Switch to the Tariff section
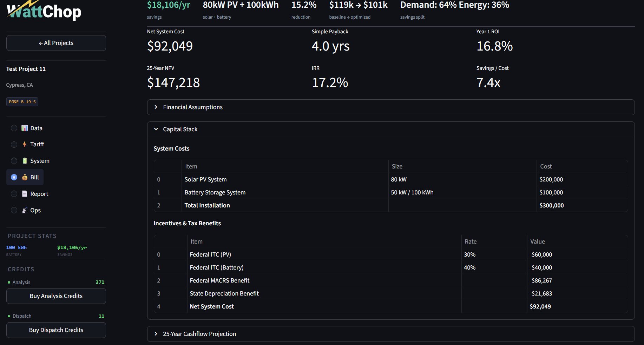644x345 pixels. tap(37, 144)
